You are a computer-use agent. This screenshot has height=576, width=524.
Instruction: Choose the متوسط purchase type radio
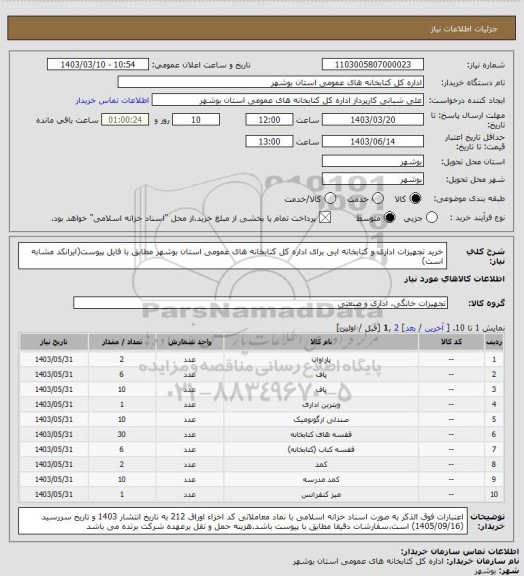[389, 217]
